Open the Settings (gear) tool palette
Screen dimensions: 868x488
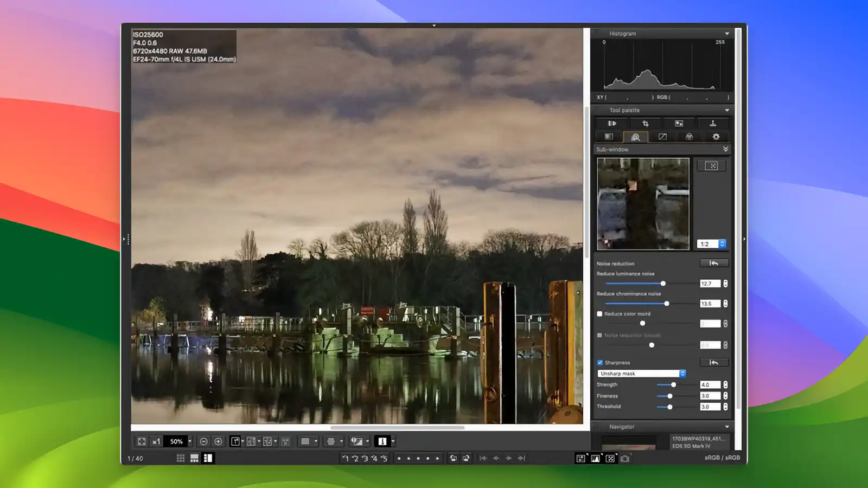pos(716,137)
